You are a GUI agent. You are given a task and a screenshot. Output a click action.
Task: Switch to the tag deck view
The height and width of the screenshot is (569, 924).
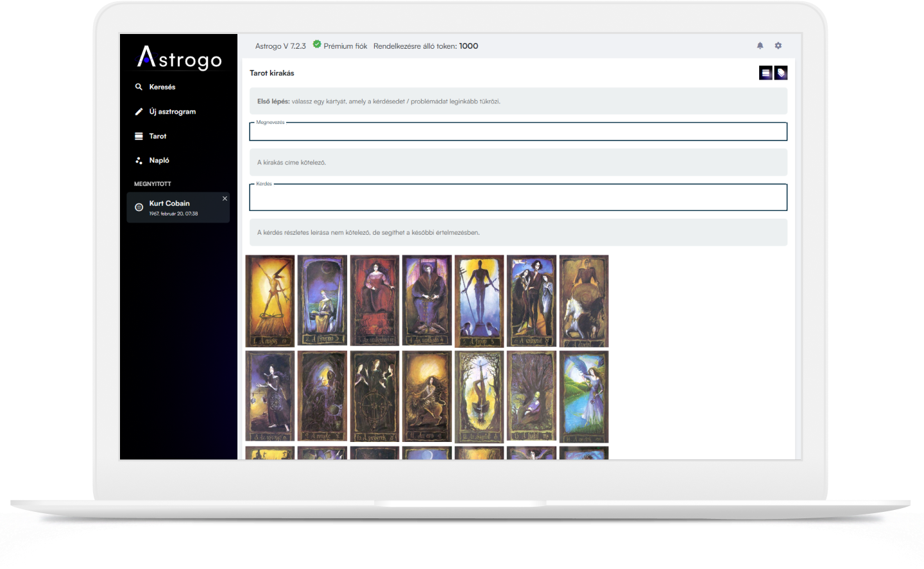[780, 72]
